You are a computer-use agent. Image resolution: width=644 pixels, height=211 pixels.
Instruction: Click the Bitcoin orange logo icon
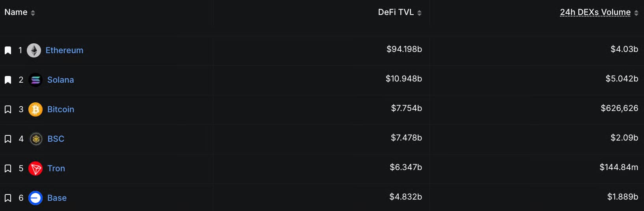pyautogui.click(x=35, y=109)
